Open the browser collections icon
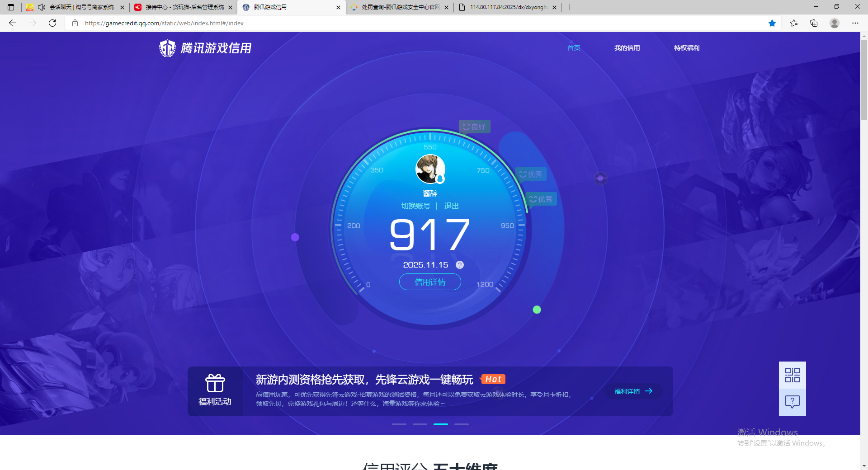Viewport: 868px width, 470px height. pyautogui.click(x=814, y=23)
